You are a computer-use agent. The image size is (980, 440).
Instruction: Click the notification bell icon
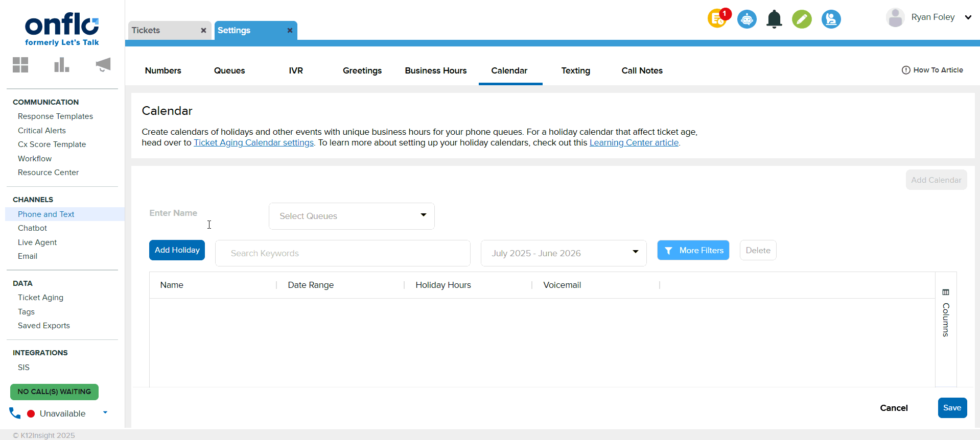coord(774,19)
